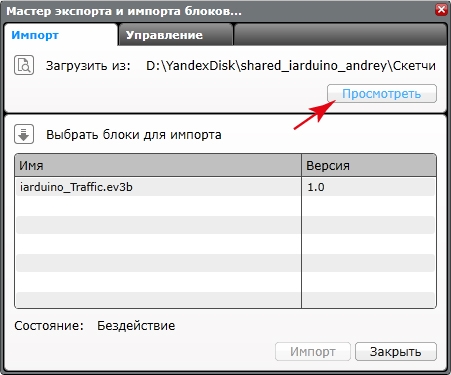Click the disabled Импорт button
This screenshot has height=375, width=451.
pos(313,351)
